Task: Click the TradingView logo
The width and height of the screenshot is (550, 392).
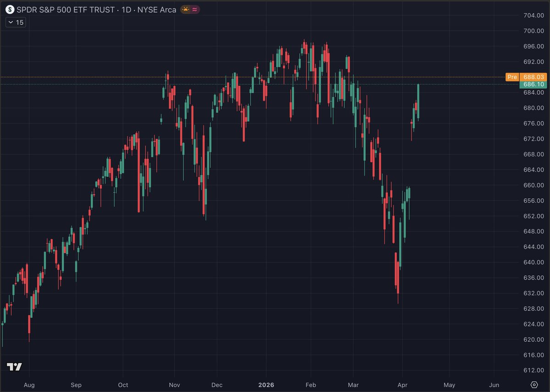Action: [14, 367]
